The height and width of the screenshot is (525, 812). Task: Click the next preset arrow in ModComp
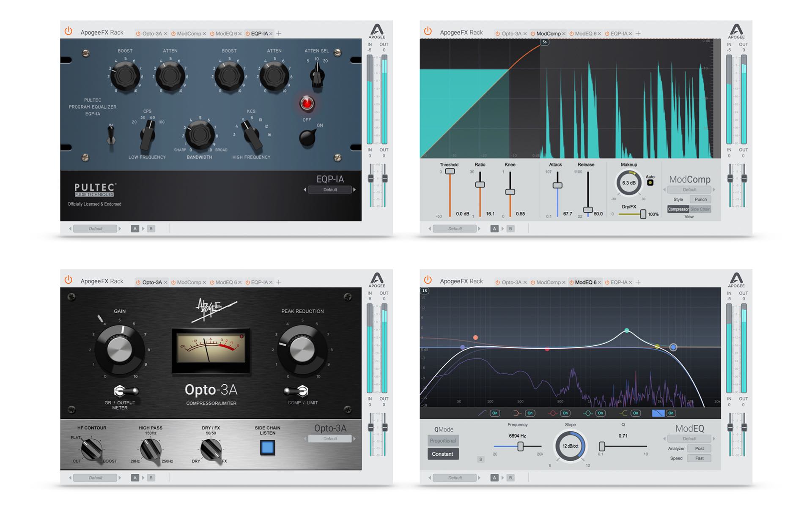[x=713, y=189]
